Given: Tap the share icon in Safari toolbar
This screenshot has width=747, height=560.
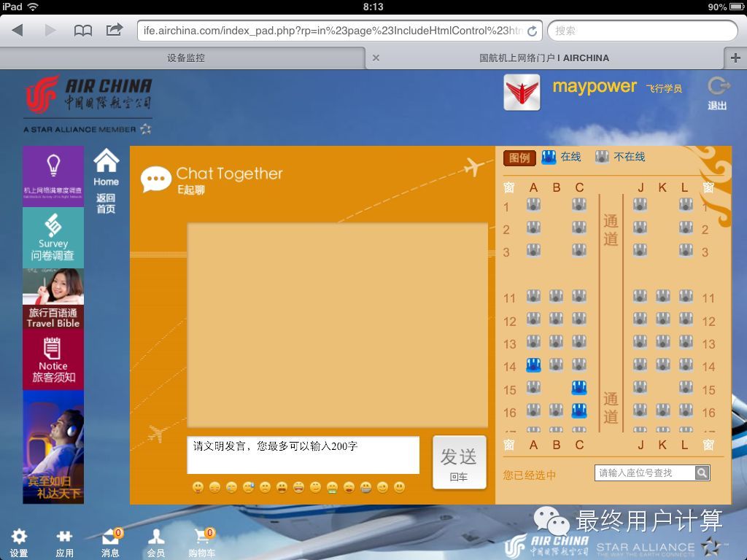Looking at the screenshot, I should (x=115, y=30).
